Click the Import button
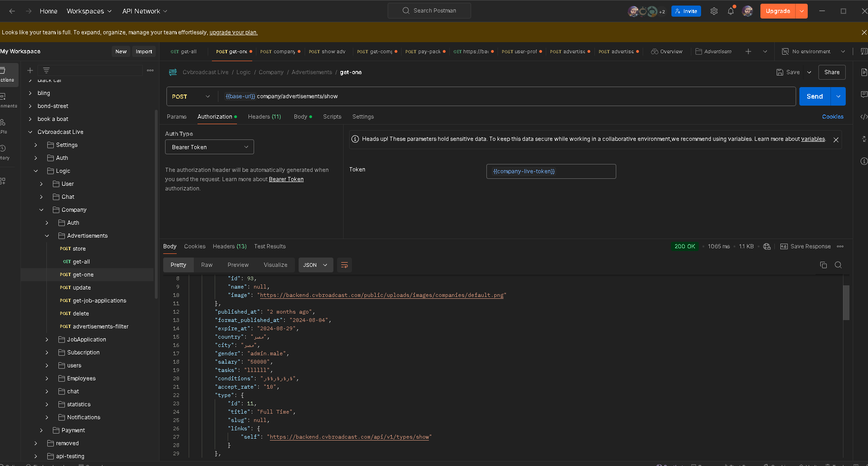 point(144,51)
